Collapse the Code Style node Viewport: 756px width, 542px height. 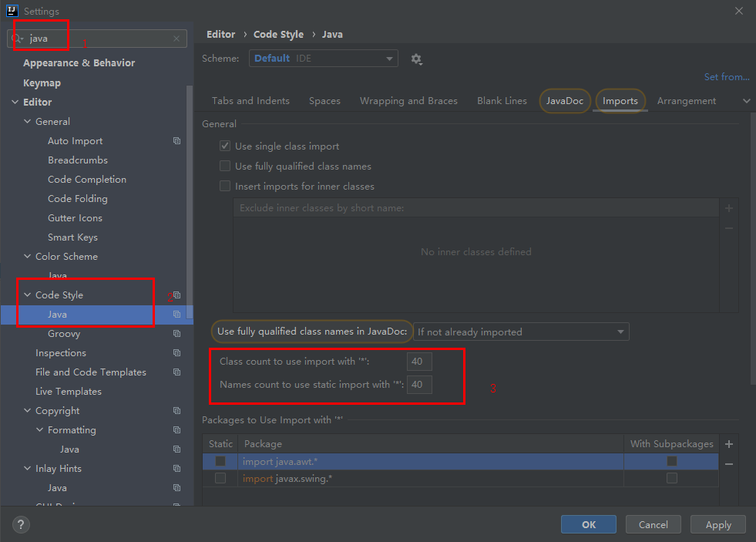tap(28, 295)
